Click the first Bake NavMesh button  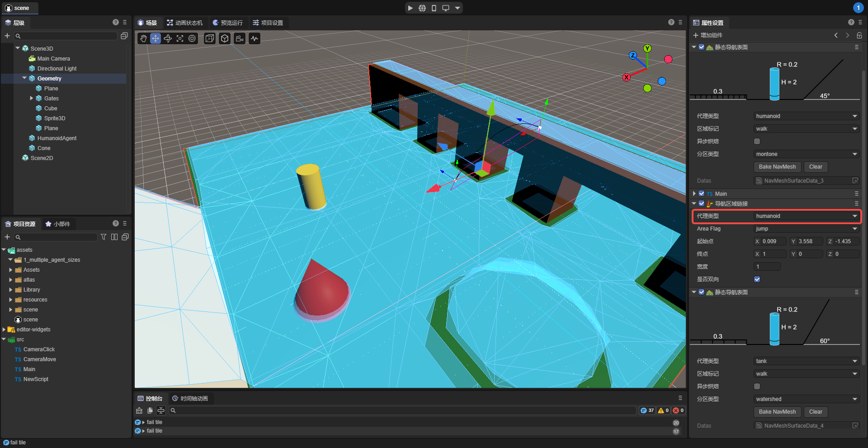[777, 167]
